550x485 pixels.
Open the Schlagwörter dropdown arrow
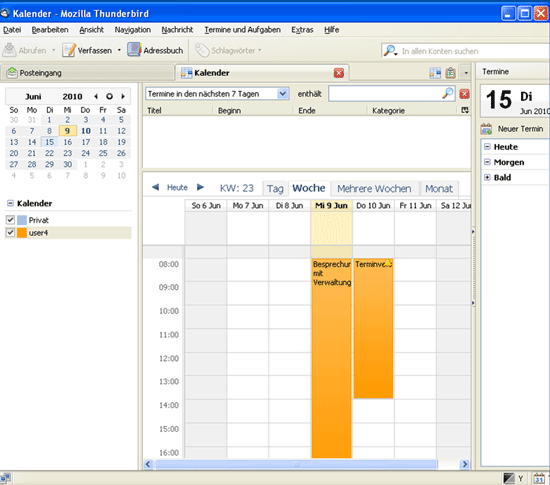[x=260, y=50]
